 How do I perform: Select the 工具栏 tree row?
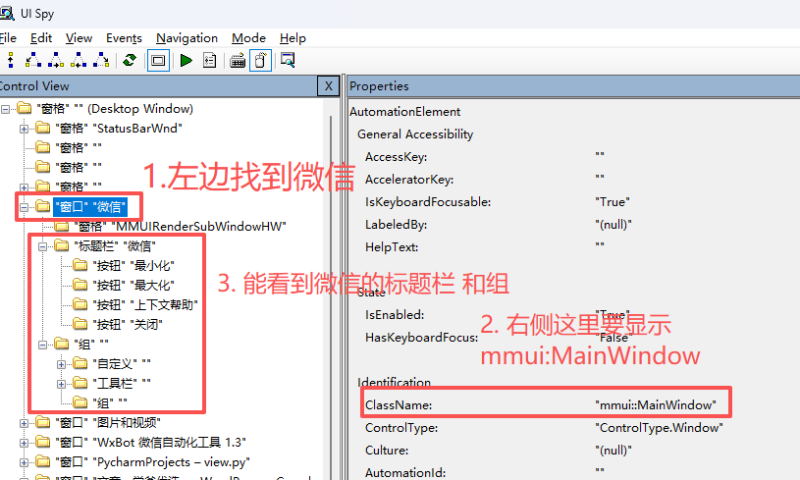click(121, 384)
